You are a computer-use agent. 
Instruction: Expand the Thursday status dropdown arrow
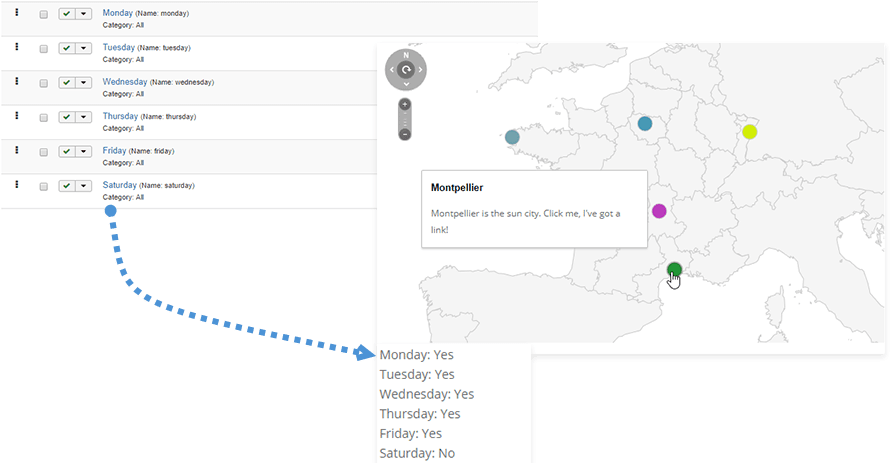click(83, 117)
